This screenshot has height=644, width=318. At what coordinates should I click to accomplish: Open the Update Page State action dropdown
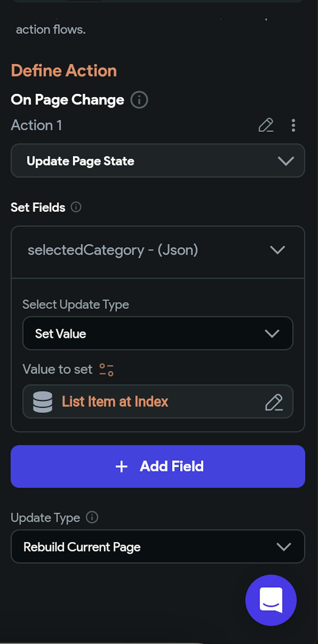tap(158, 161)
